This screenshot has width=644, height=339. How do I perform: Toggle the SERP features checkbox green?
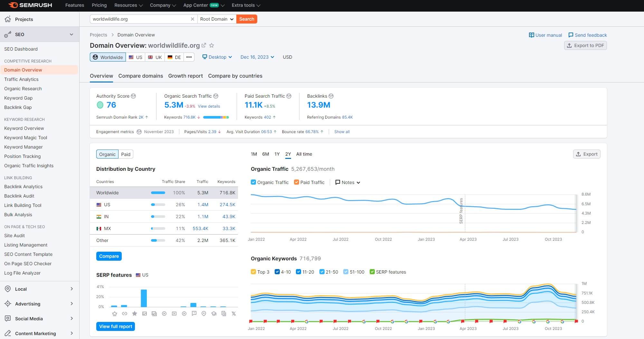pos(373,272)
